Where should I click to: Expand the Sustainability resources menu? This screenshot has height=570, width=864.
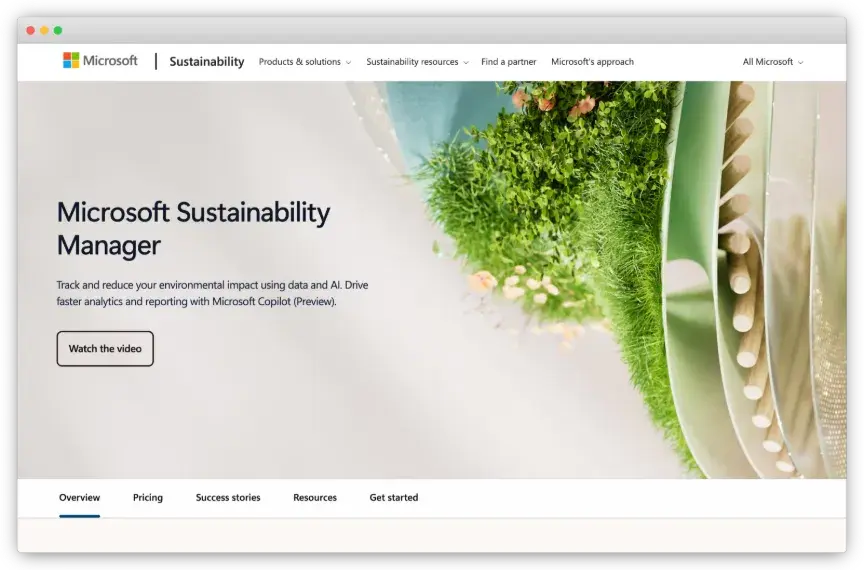coord(417,62)
